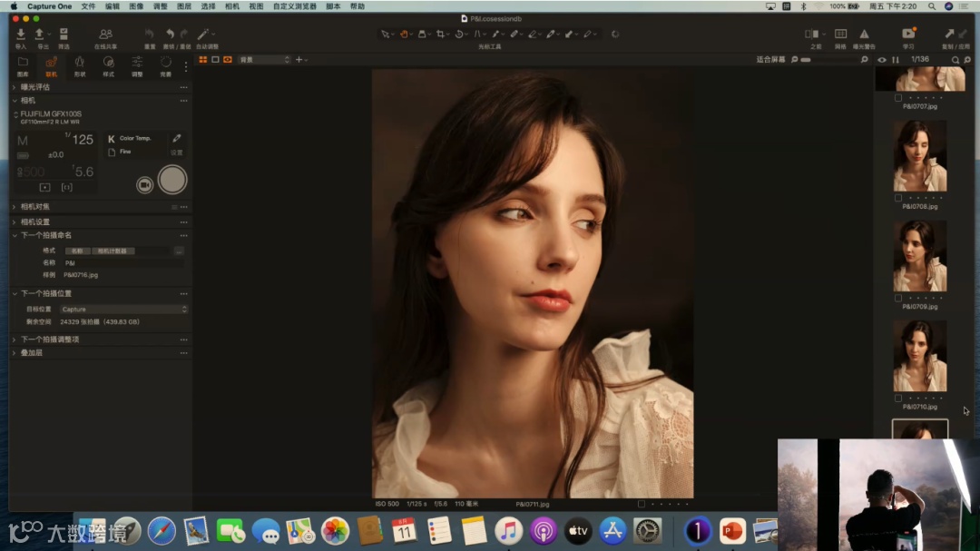Open 在线共享 online sharing
The height and width of the screenshot is (551, 980).
coord(105,34)
